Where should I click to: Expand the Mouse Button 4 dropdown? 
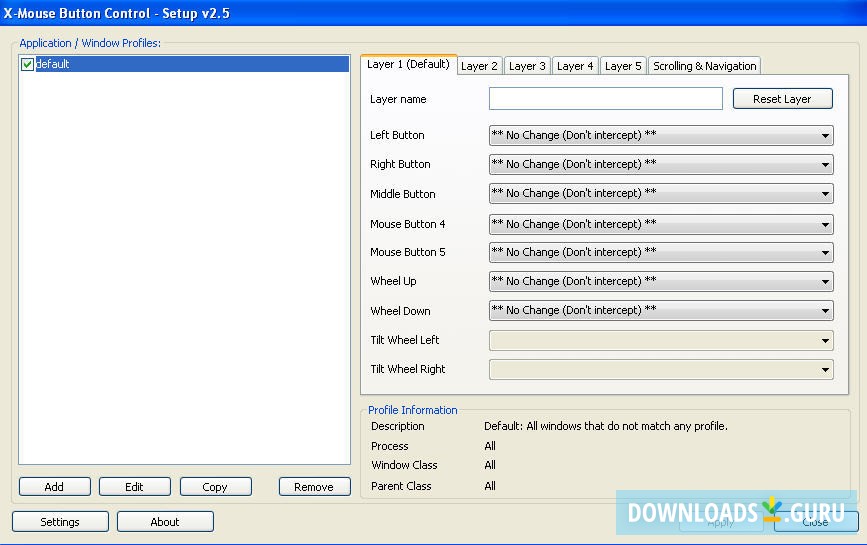click(661, 224)
